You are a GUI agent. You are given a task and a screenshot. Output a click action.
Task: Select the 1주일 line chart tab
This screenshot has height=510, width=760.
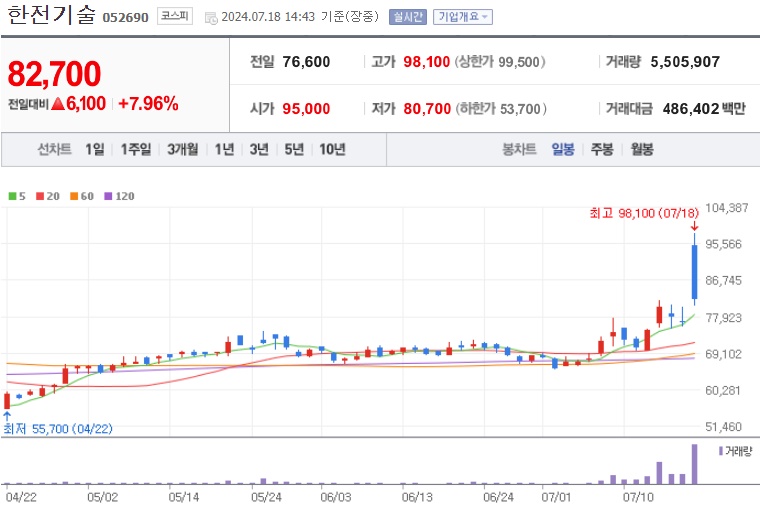point(136,149)
